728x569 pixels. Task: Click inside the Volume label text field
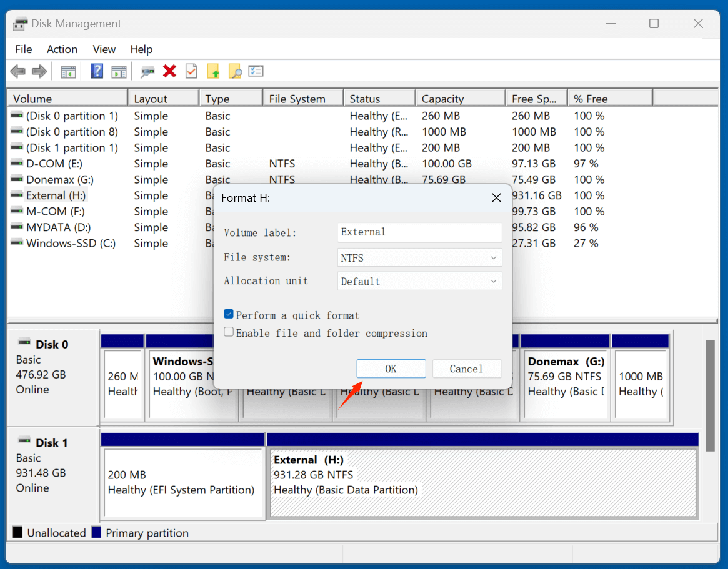pyautogui.click(x=419, y=232)
